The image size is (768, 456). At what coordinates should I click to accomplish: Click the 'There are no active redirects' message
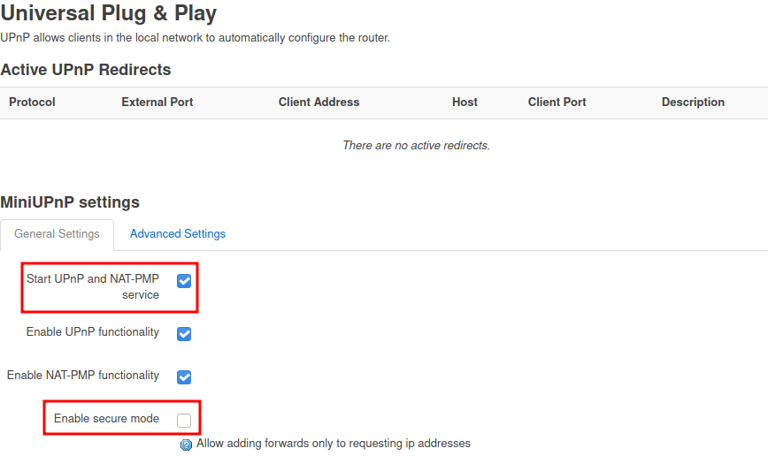416,146
